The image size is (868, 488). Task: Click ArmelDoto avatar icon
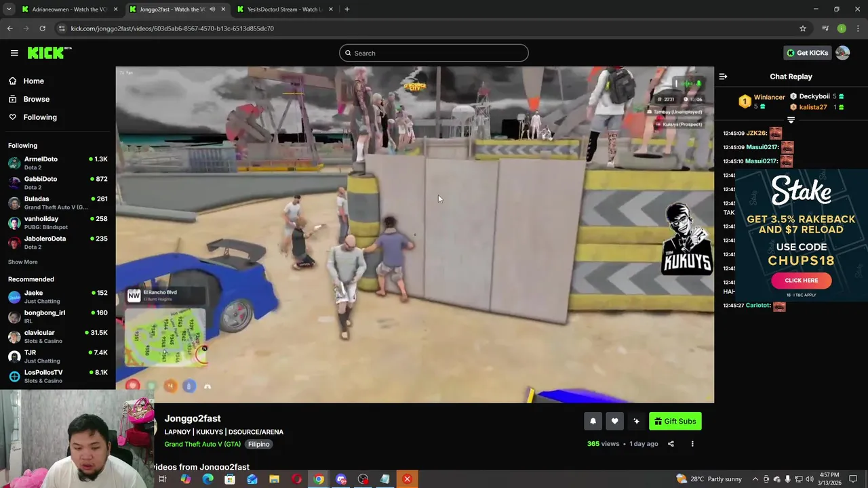[14, 163]
